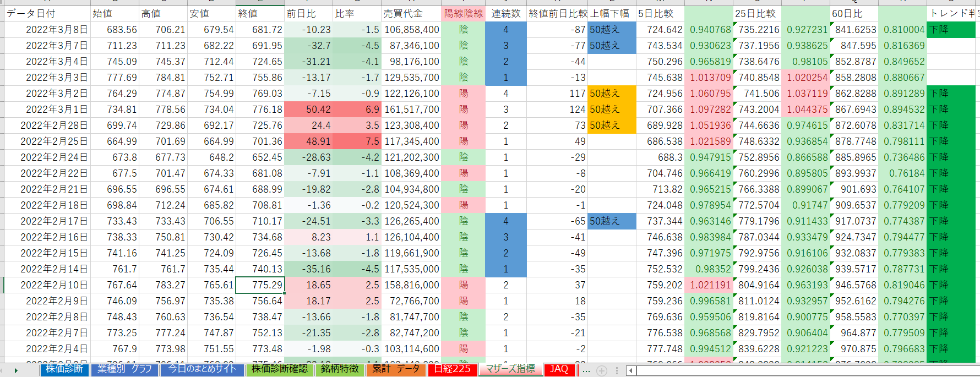Select the JAQ sheet tab
This screenshot has width=980, height=377.
coord(559,369)
